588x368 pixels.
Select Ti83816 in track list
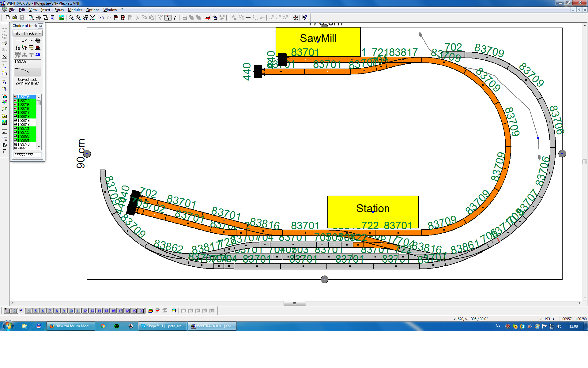24,117
